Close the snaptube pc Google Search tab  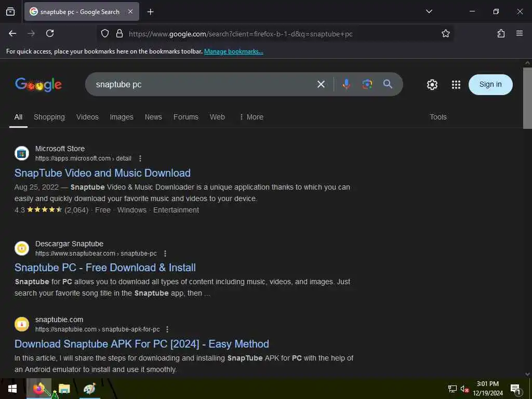click(x=130, y=11)
